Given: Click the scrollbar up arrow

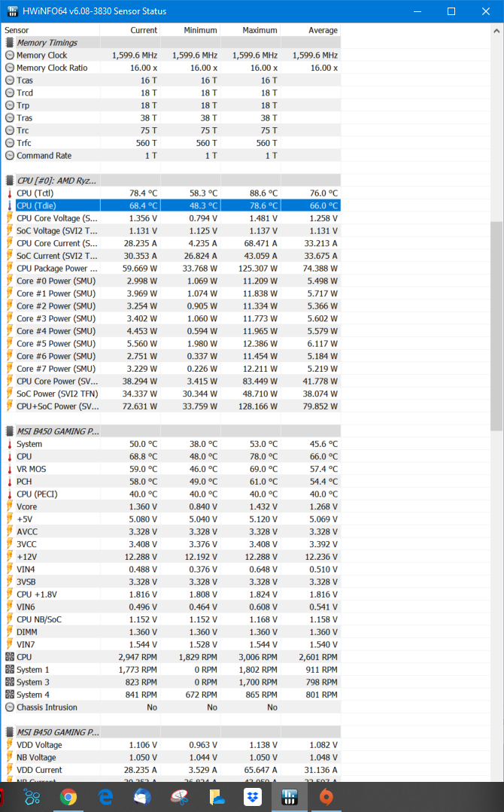Looking at the screenshot, I should 496,31.
